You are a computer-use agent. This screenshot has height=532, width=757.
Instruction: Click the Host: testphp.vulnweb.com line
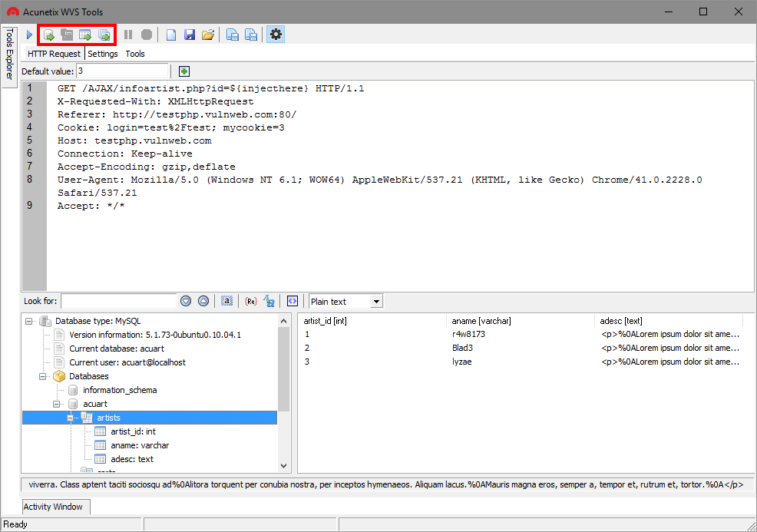tap(134, 140)
